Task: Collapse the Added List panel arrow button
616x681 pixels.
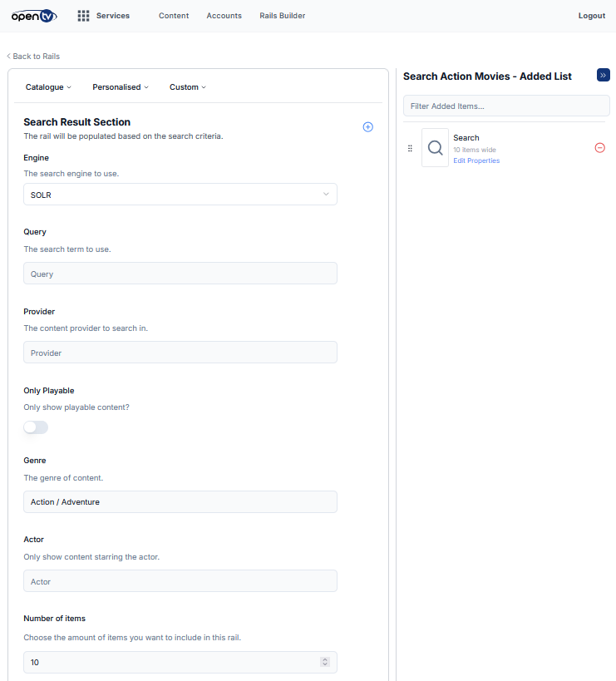Action: pyautogui.click(x=604, y=76)
